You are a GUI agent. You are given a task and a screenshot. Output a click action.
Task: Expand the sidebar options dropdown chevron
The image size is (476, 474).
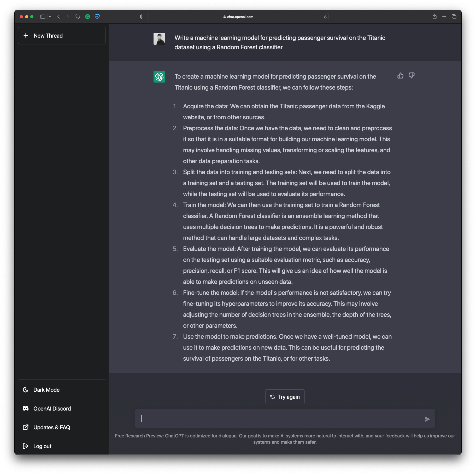coord(50,17)
